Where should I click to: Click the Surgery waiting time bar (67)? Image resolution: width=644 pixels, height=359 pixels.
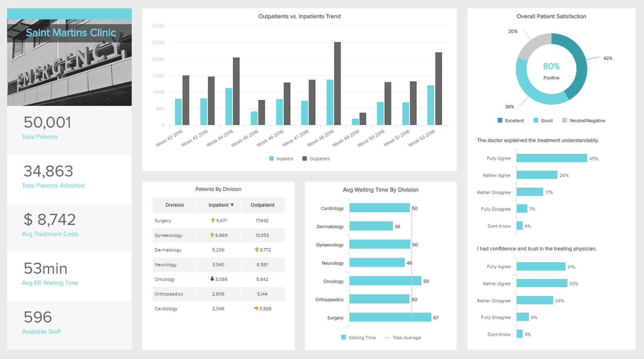pos(390,318)
